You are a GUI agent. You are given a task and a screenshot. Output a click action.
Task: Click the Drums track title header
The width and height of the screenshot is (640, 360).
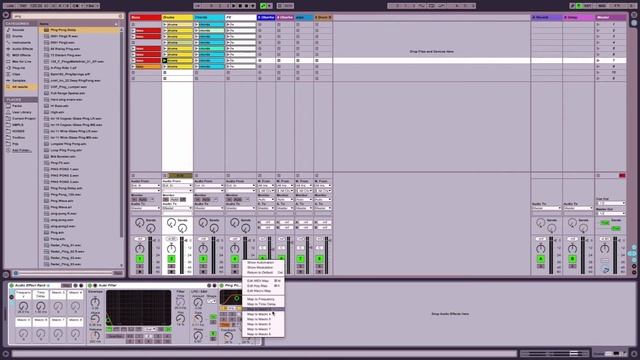177,17
